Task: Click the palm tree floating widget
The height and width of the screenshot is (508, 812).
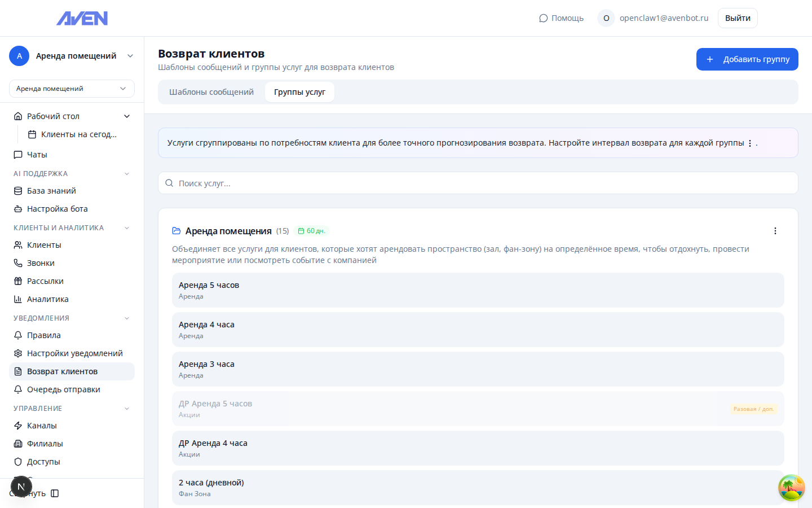Action: pyautogui.click(x=791, y=488)
